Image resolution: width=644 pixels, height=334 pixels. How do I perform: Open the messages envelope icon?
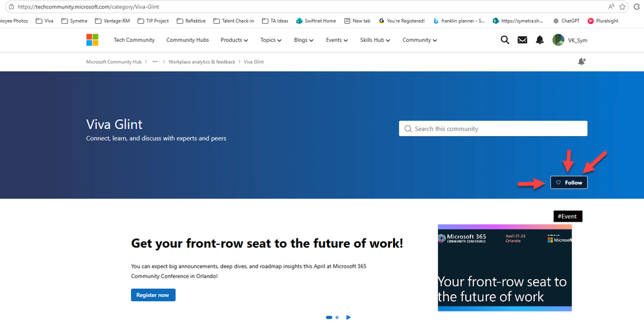[x=522, y=40]
